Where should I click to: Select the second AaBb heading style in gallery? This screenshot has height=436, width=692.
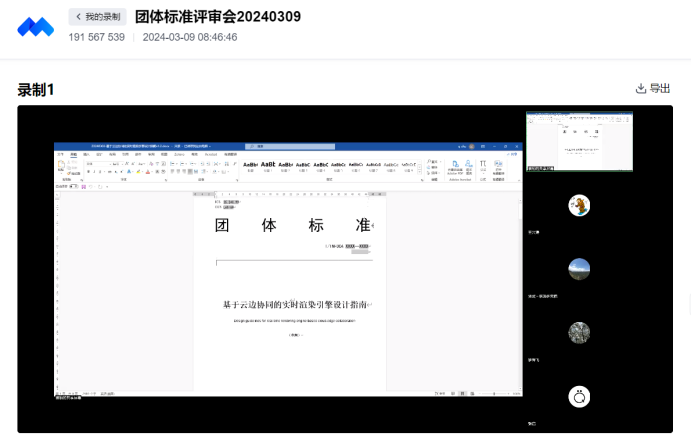click(268, 166)
